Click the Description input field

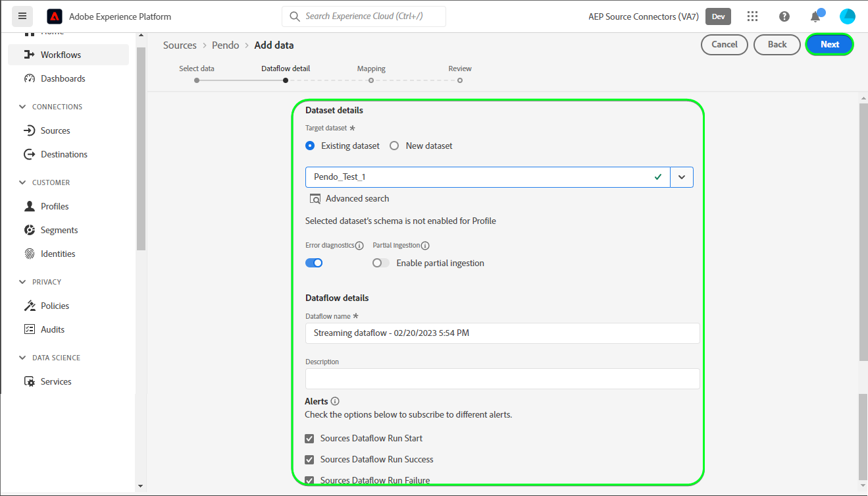(x=502, y=379)
